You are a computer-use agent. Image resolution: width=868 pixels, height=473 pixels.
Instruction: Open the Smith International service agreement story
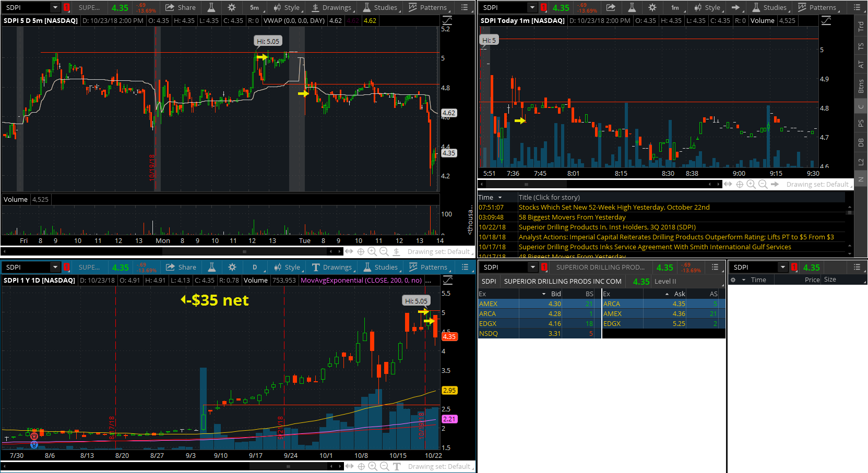pyautogui.click(x=655, y=247)
